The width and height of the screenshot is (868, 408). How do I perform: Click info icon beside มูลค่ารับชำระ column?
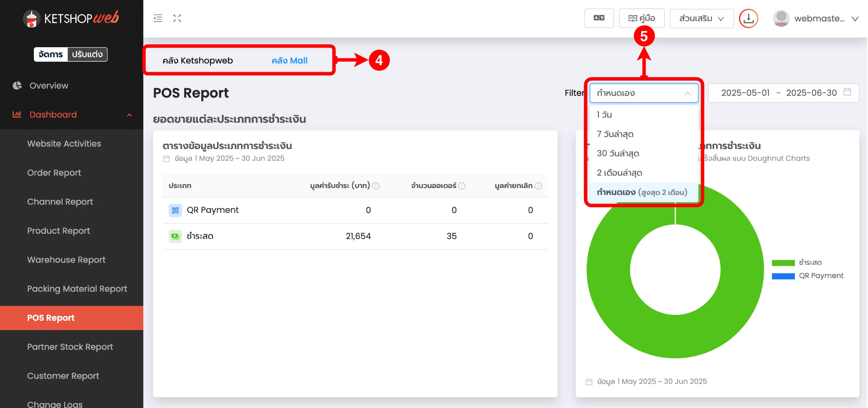pos(376,186)
